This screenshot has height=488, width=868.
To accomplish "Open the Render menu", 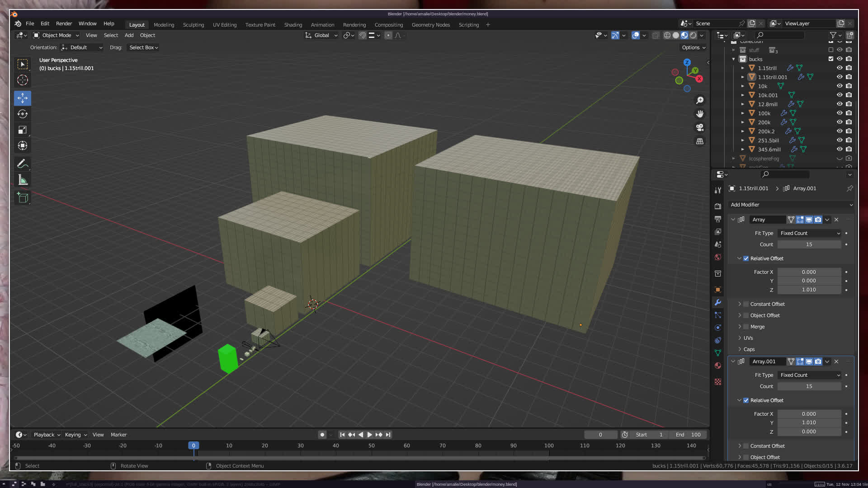I will click(64, 23).
